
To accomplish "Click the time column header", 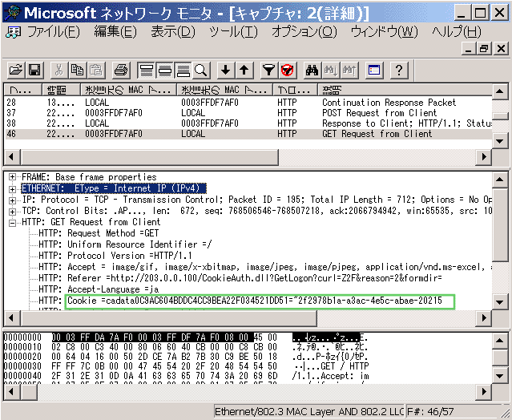I will [x=61, y=90].
